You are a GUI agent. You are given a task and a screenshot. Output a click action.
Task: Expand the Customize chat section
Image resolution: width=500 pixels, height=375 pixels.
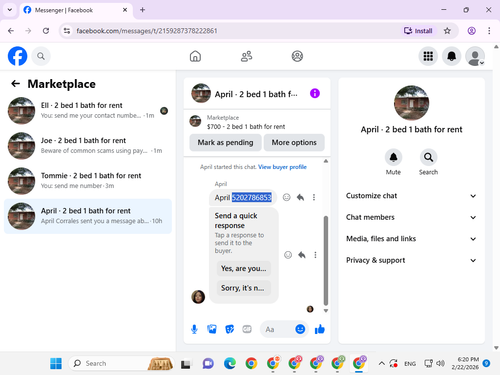coord(411,196)
